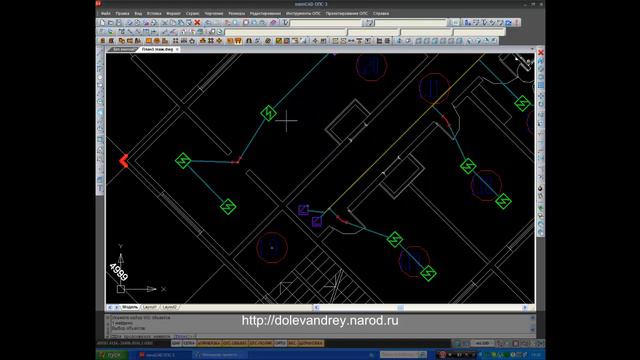Open the Правка menu
Screen dimensions: 640x360
(x=122, y=13)
